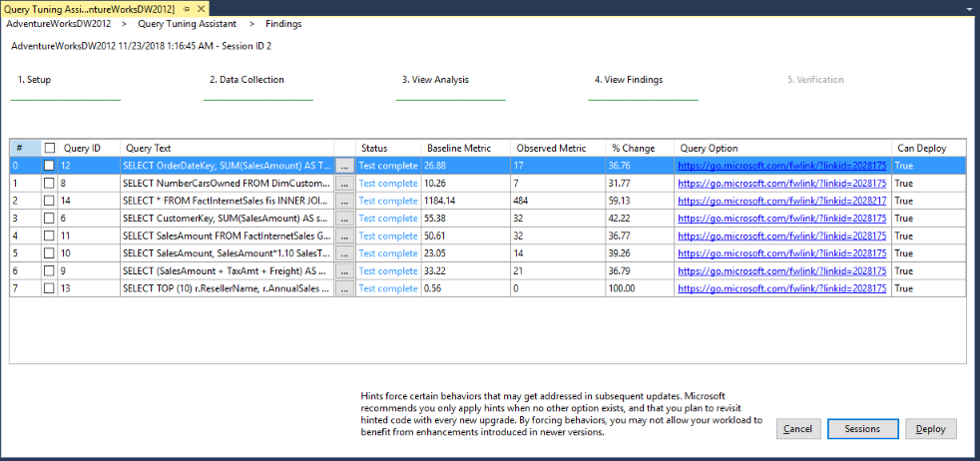Viewport: 980px width, 461px height.
Task: Click the Deploy button
Action: [x=930, y=429]
